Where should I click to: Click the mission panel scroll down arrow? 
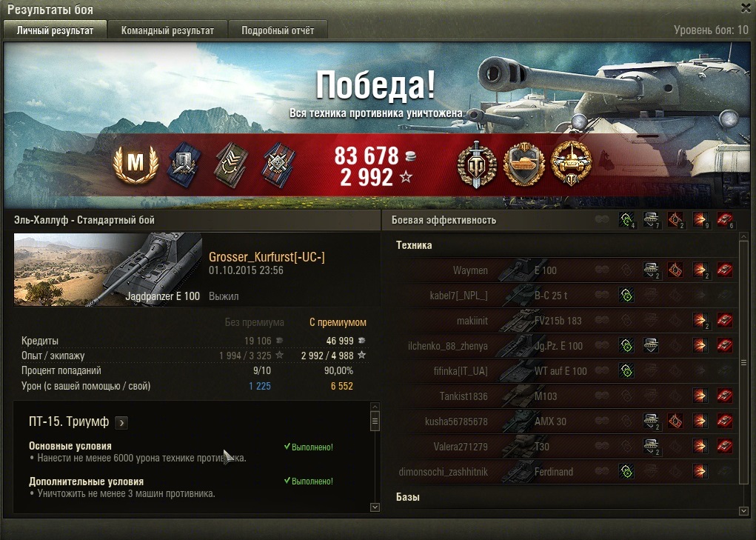click(x=375, y=507)
